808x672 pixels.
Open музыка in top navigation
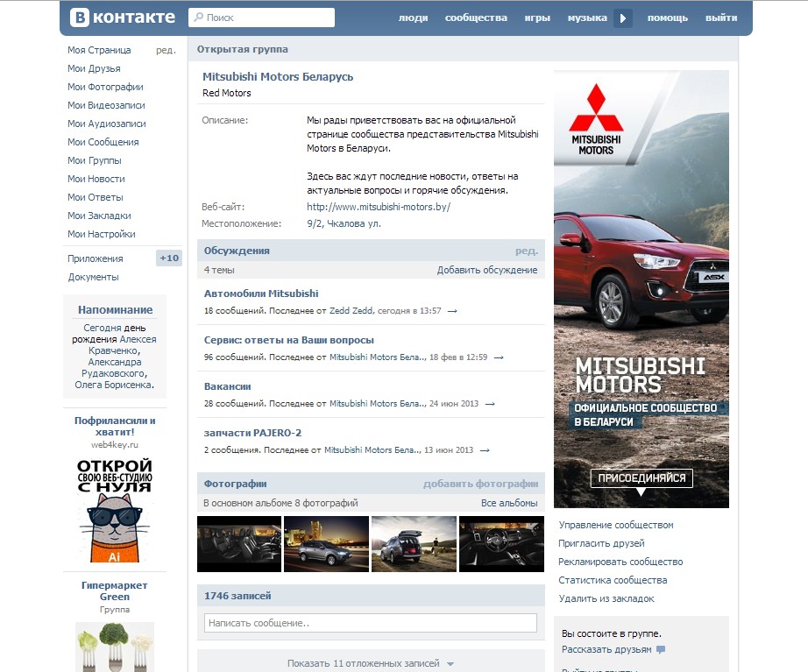point(587,18)
